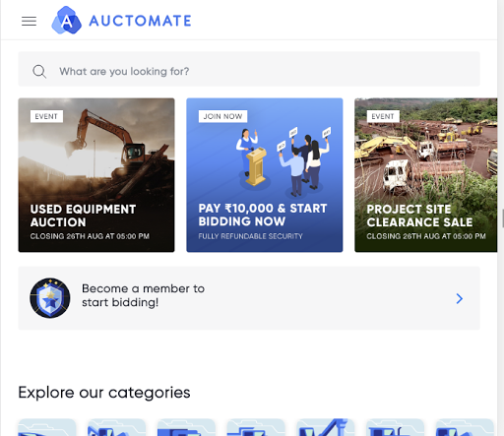Open the Pay ₹10,000 & Start Bidding card
504x436 pixels.
[x=265, y=175]
